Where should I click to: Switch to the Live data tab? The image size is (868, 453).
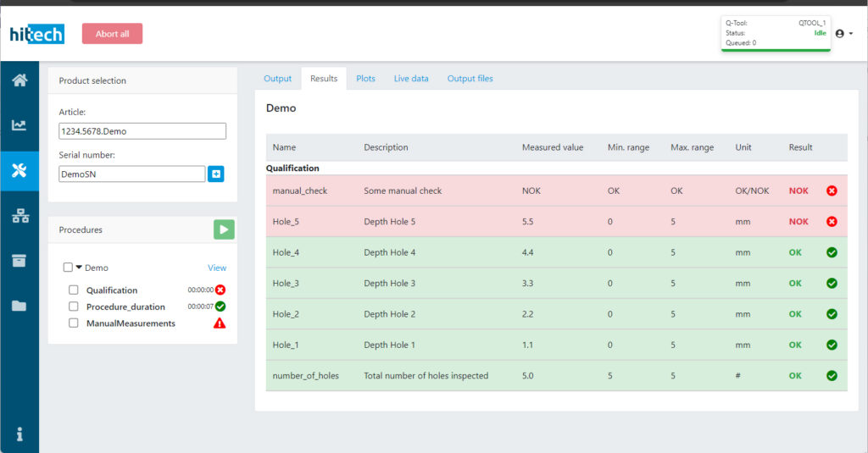(x=411, y=79)
